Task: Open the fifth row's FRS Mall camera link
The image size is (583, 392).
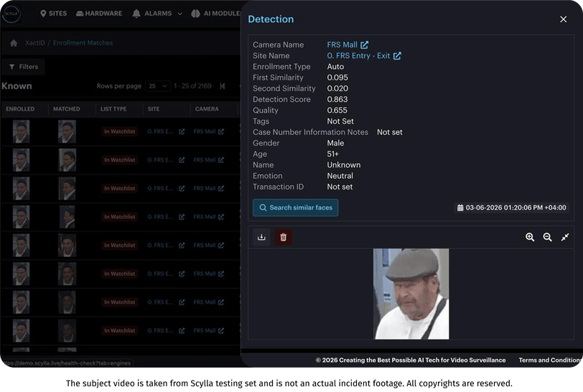Action: pyautogui.click(x=205, y=245)
